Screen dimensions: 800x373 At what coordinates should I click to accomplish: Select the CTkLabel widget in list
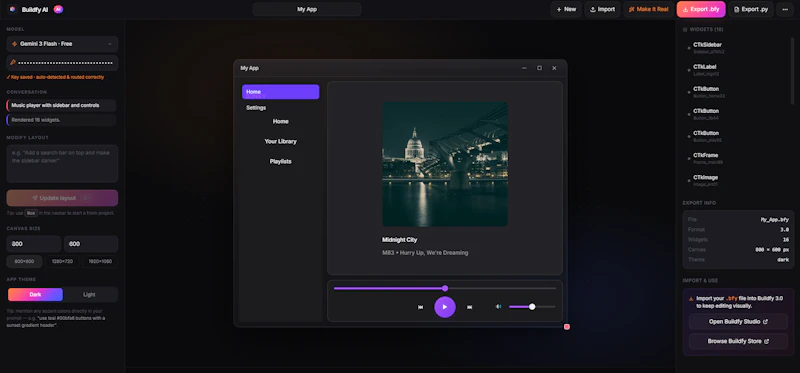pos(735,70)
